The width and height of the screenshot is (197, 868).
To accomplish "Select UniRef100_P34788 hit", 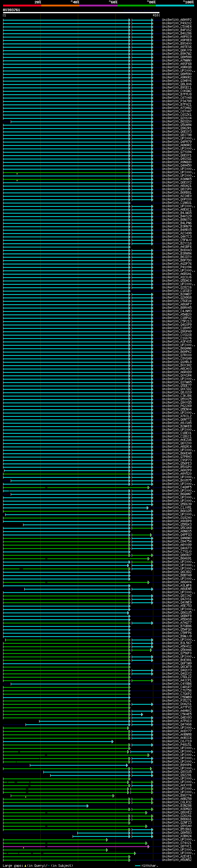I will (x=176, y=101).
